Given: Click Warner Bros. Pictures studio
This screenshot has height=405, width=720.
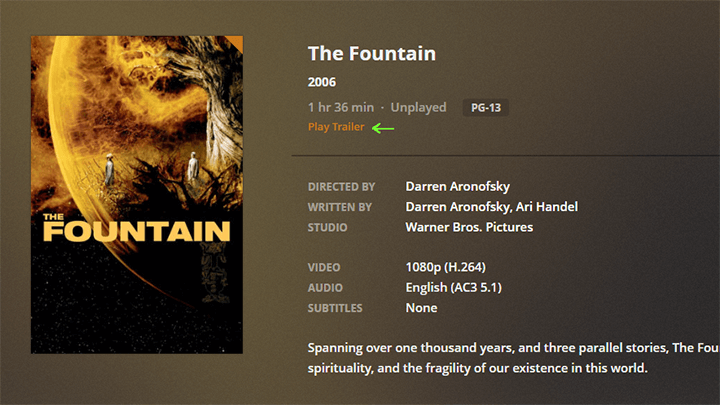Looking at the screenshot, I should click(x=469, y=227).
